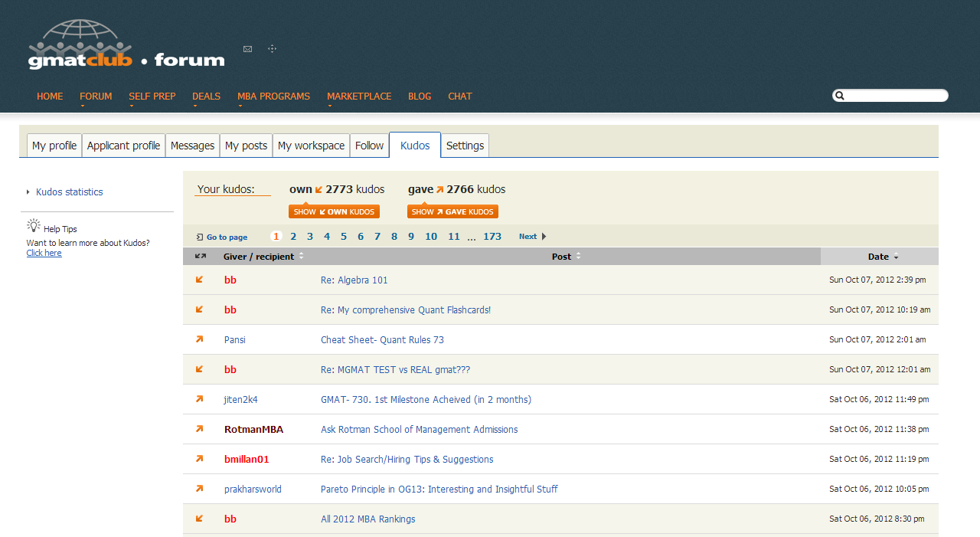This screenshot has width=980, height=537.
Task: Click the Help Tips lightbulb icon
Action: coord(34,226)
